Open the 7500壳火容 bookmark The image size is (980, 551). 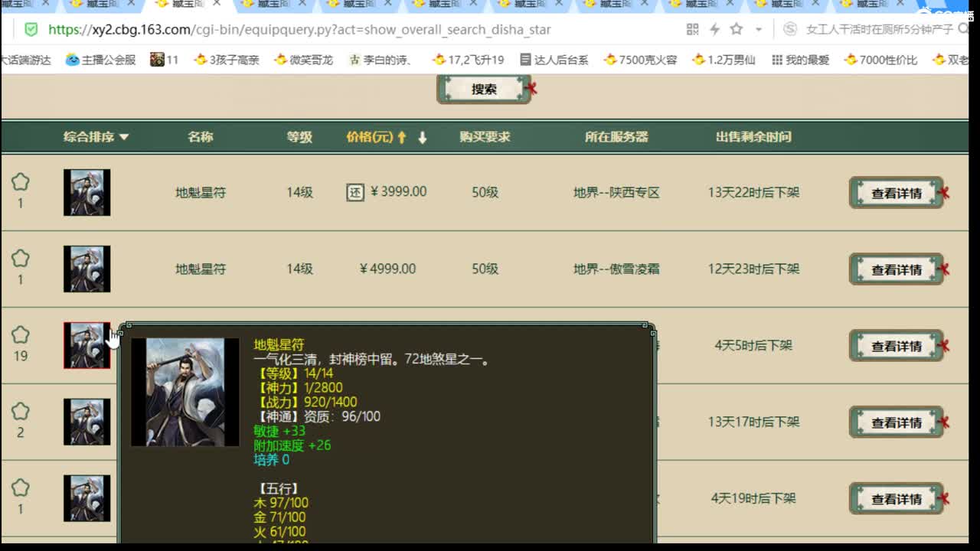point(640,60)
